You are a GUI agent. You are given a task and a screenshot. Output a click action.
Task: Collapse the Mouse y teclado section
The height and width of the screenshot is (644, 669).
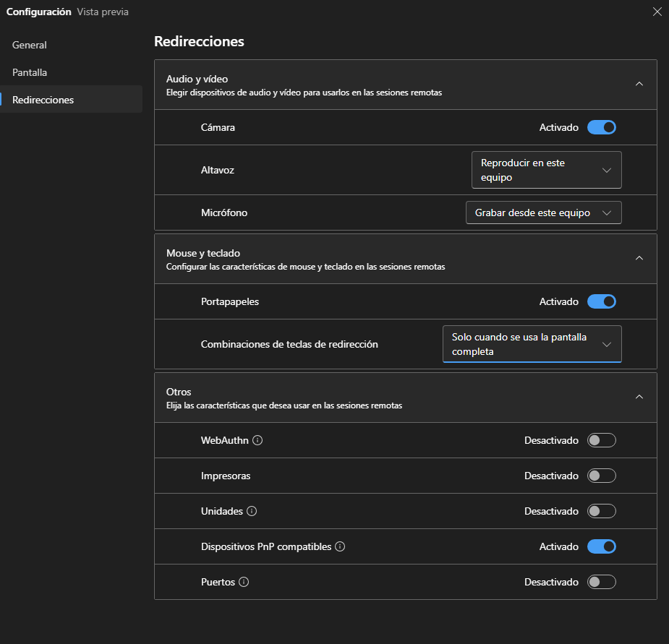click(639, 258)
